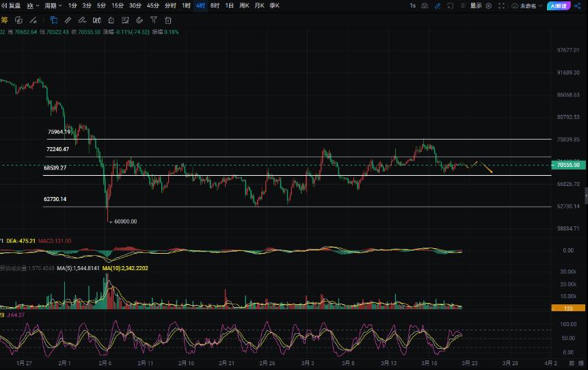Click the 涨幅 -0.11%(-74.52) readout
The image size is (588, 370).
[x=126, y=32]
